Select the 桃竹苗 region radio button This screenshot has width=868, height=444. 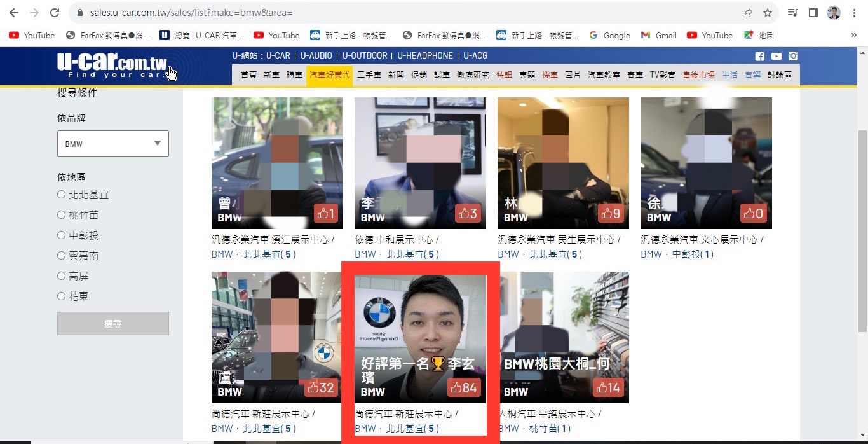[62, 215]
